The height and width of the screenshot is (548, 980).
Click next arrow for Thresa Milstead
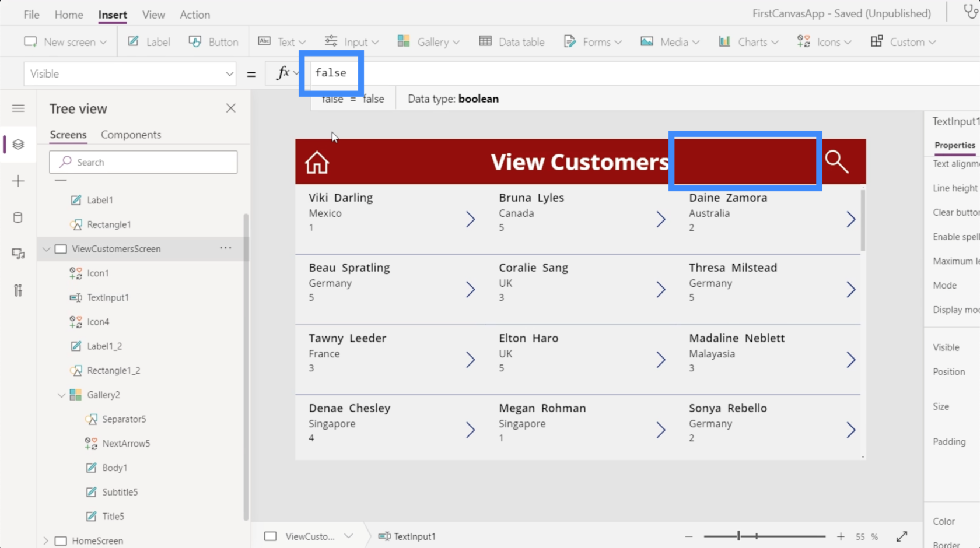(850, 289)
